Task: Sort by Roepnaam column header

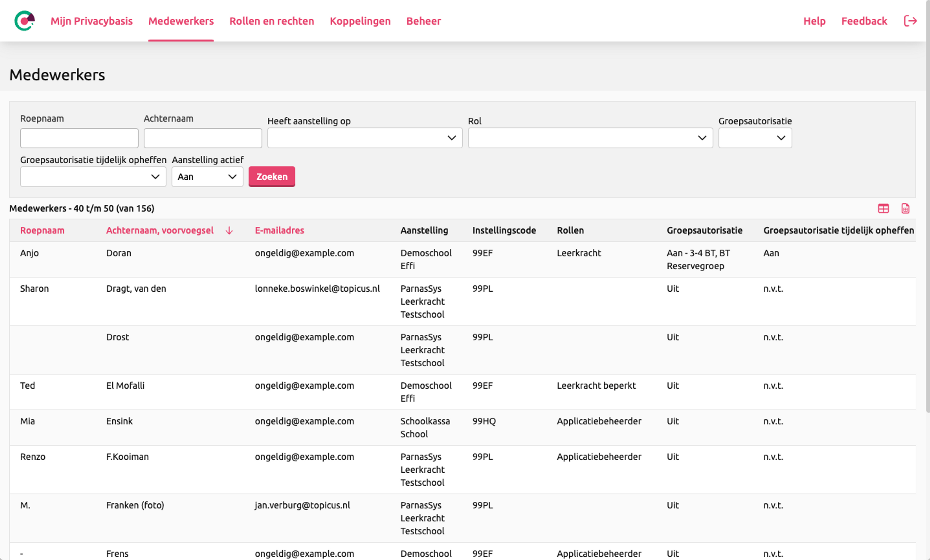Action: point(42,230)
